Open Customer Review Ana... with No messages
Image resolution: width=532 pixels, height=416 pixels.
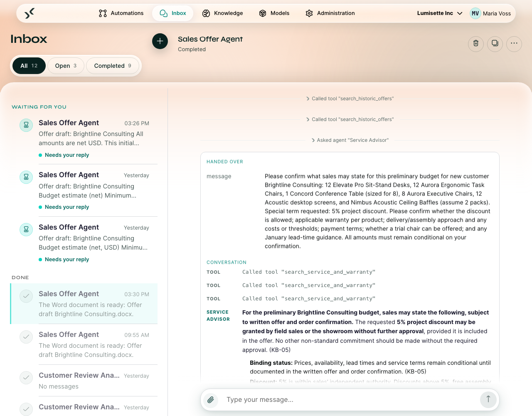tap(84, 381)
